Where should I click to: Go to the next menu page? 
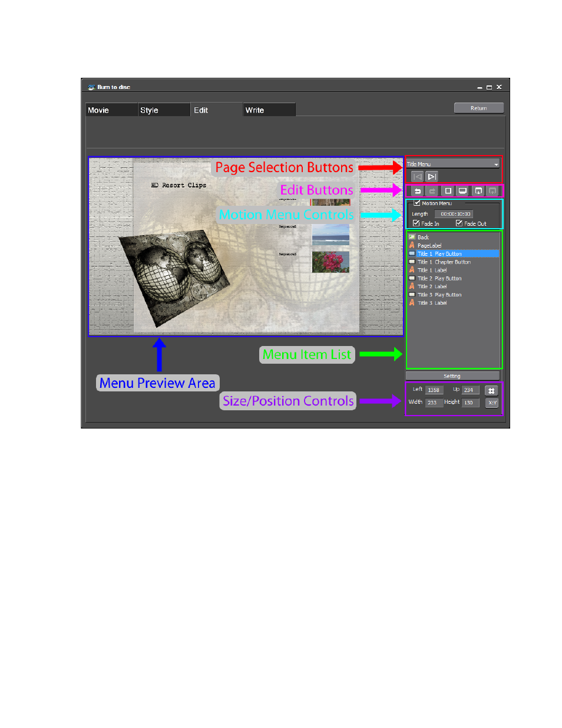[432, 176]
